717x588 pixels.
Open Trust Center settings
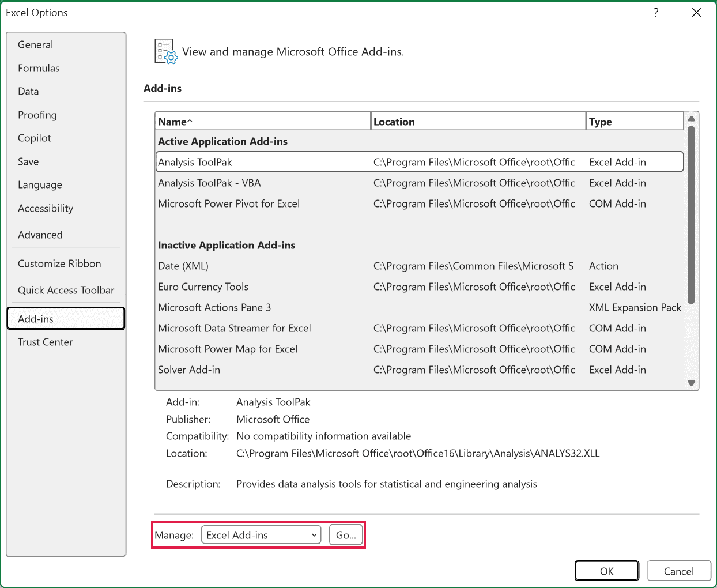[x=66, y=342]
